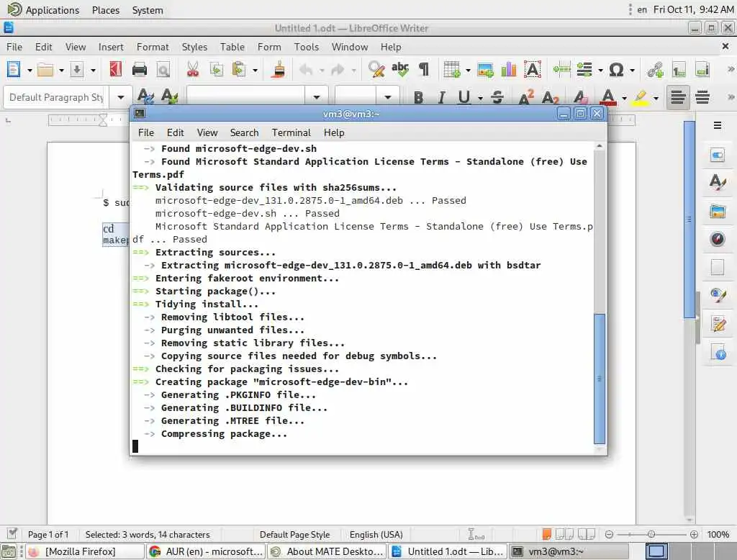
Task: Export directly as PDF icon
Action: coord(116,70)
